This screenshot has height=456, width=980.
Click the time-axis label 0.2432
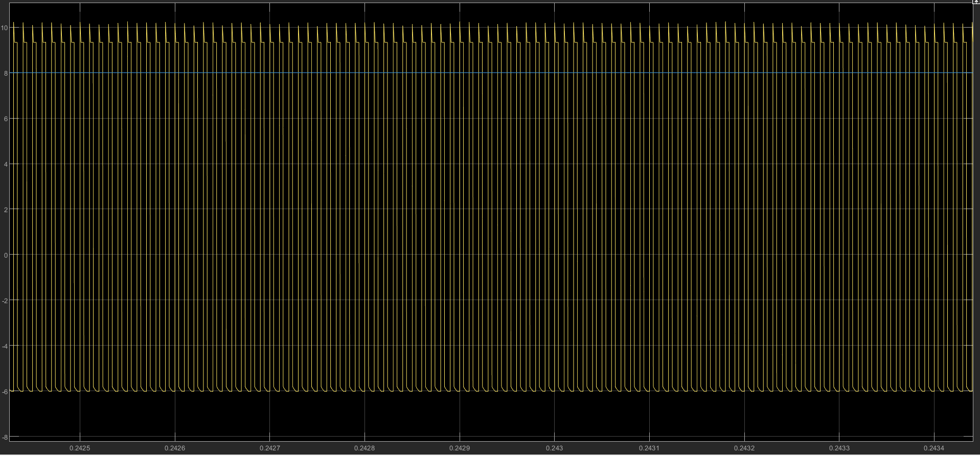point(744,448)
